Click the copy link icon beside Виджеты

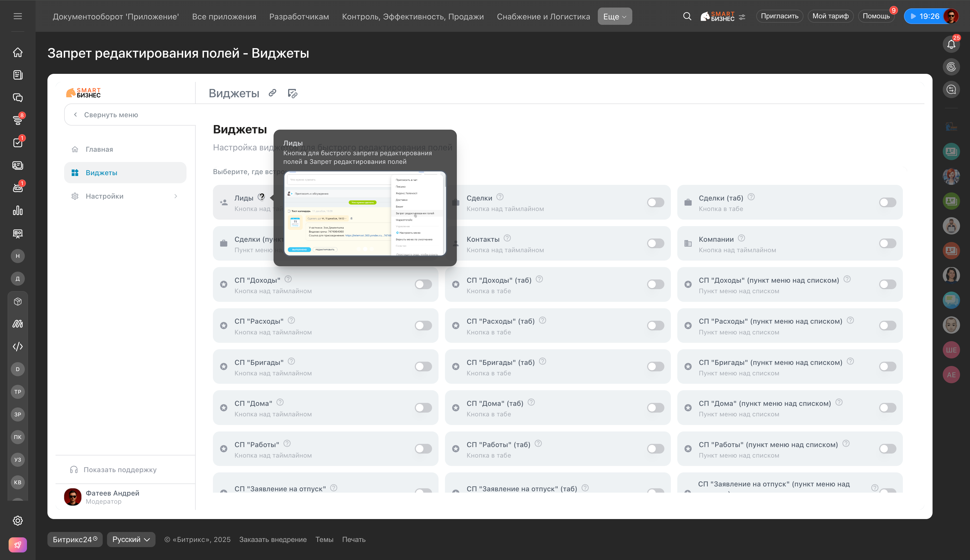[x=272, y=93]
